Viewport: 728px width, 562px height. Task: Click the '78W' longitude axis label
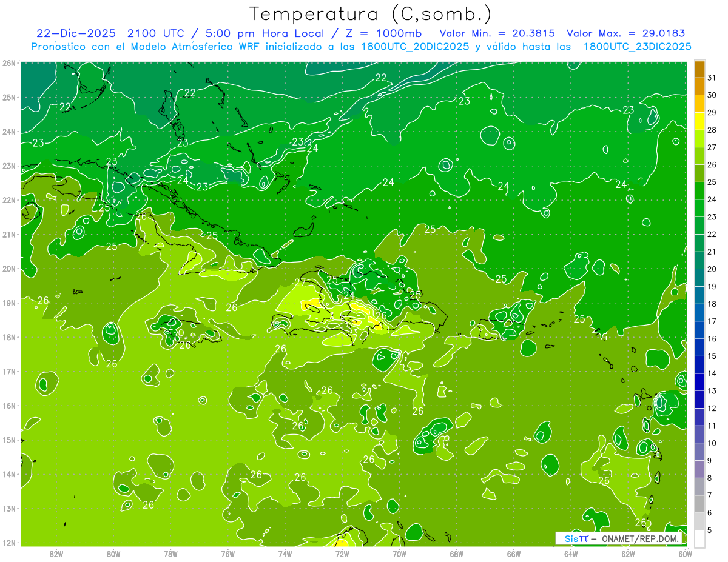pos(170,553)
